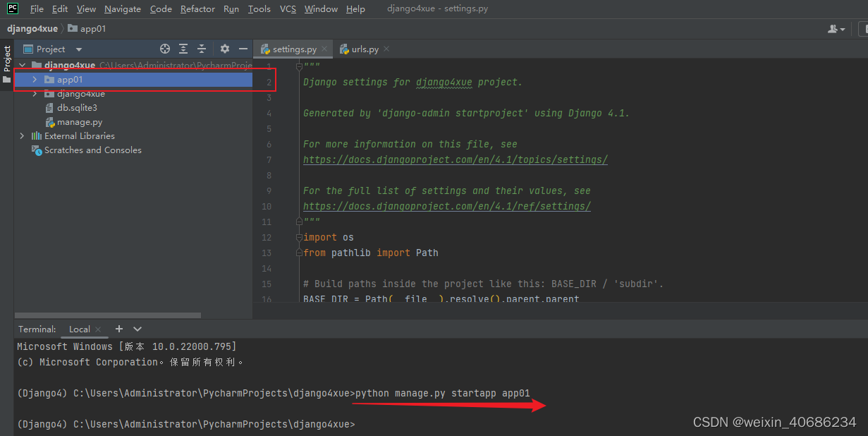Click app01 breadcrumb in navigation bar

click(87, 29)
